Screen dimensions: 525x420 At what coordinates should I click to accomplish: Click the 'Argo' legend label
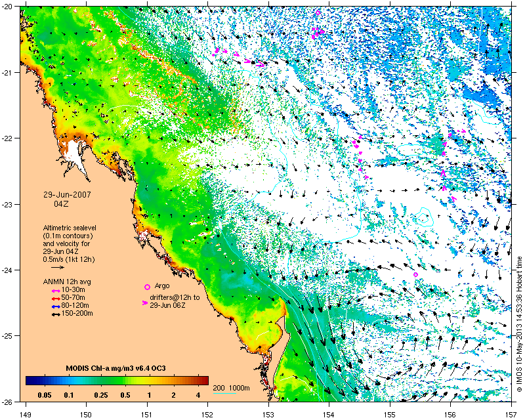[162, 286]
